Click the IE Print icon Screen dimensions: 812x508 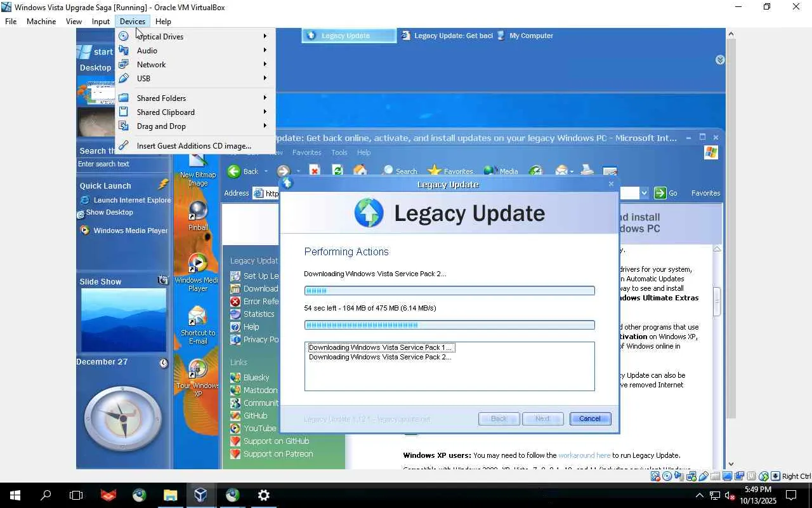[x=587, y=171]
